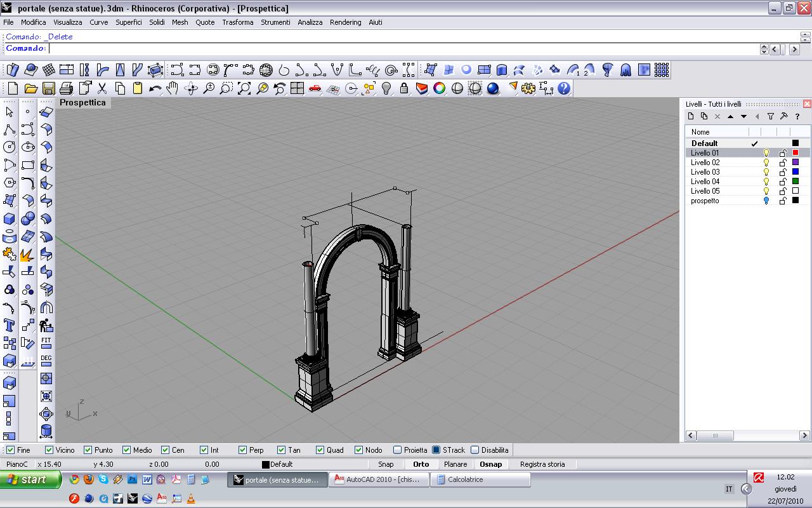Image resolution: width=812 pixels, height=508 pixels.
Task: Undo the last action with the arrow icon
Action: tap(155, 88)
